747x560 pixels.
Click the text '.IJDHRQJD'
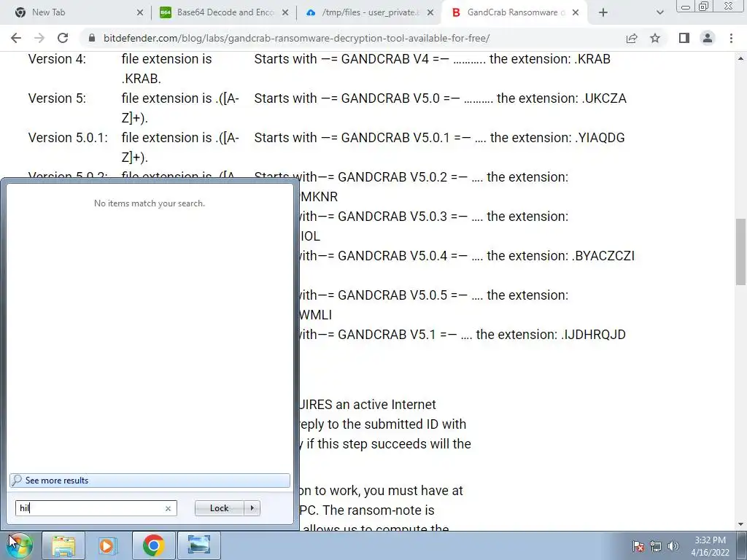[593, 334]
